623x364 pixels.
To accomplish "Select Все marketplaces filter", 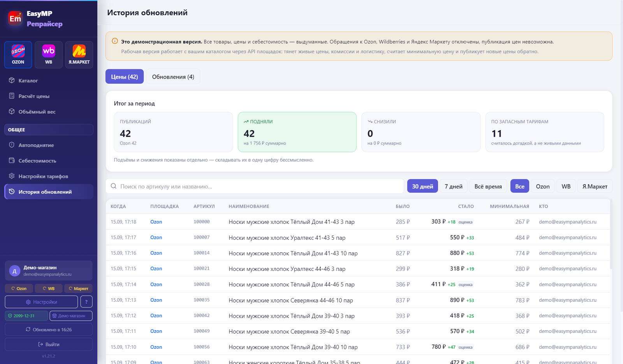I will click(520, 186).
